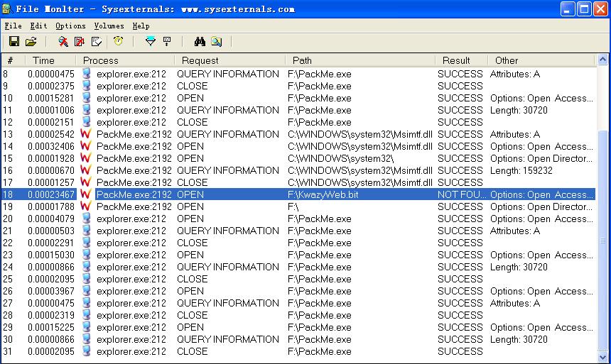Viewport: 611px width, 364px height.
Task: Click the # column header
Action: coord(13,60)
